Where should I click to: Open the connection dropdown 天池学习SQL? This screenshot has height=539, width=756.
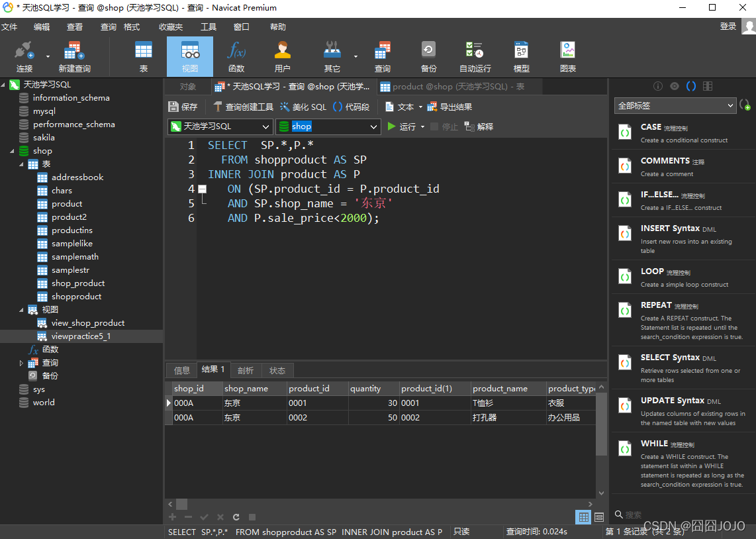(220, 126)
